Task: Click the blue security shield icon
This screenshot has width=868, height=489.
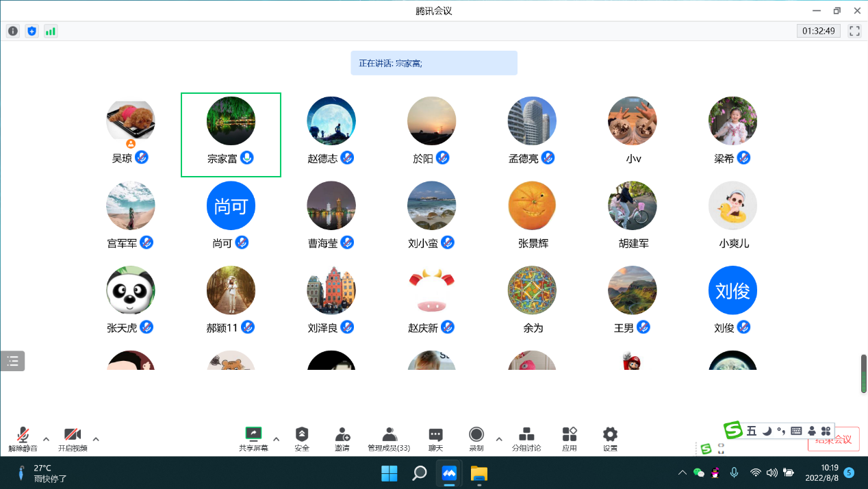Action: (31, 31)
